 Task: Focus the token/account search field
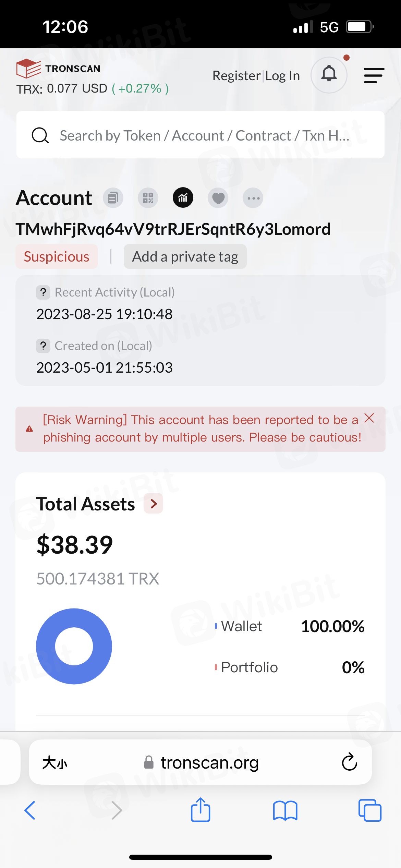(x=204, y=135)
